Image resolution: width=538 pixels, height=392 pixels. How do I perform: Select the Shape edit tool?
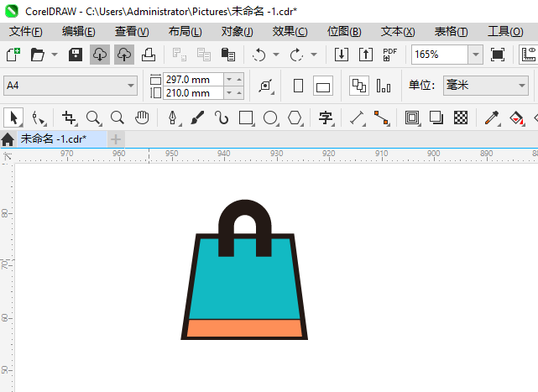pyautogui.click(x=38, y=118)
